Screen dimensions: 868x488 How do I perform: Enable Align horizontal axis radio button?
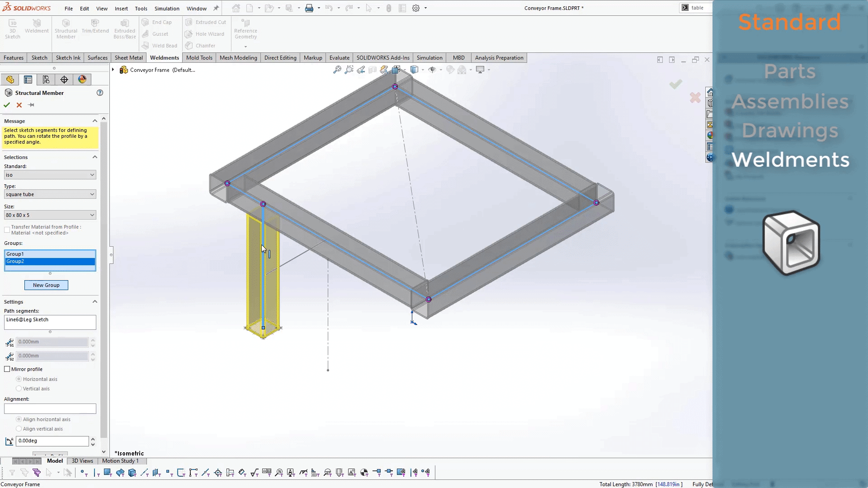tap(19, 419)
